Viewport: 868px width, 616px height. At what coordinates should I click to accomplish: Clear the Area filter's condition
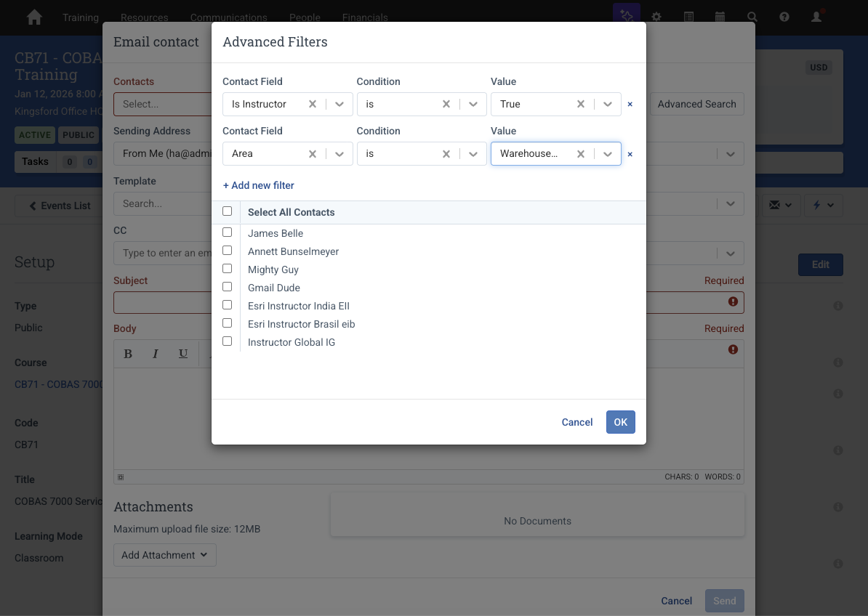coord(446,154)
